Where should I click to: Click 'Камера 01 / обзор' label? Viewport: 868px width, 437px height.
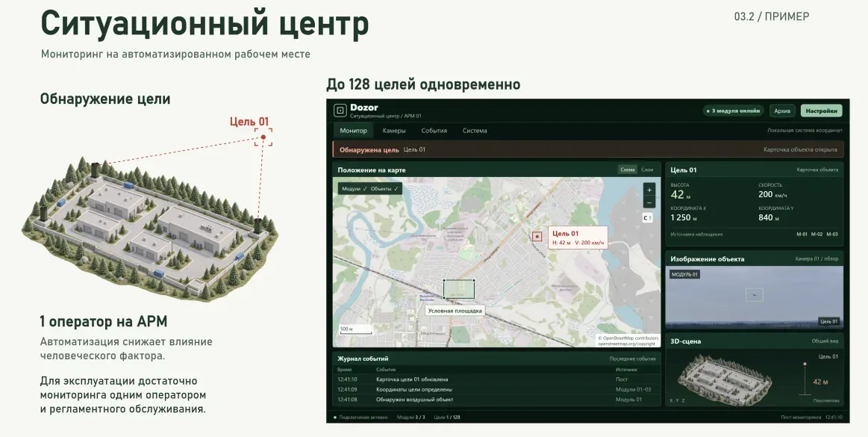(x=817, y=258)
